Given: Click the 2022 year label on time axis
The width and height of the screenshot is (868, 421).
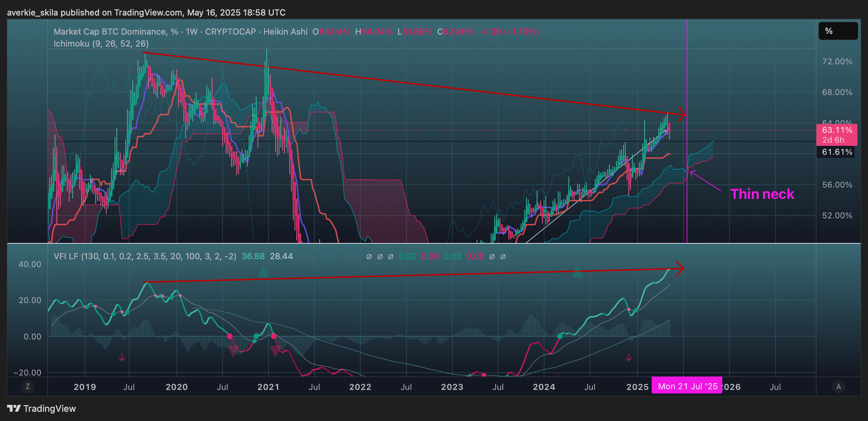Looking at the screenshot, I should 360,387.
